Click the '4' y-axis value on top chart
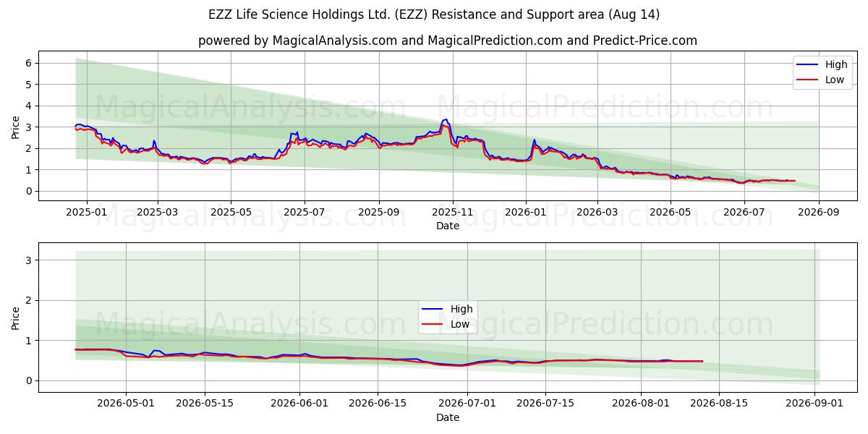The height and width of the screenshot is (434, 868). click(x=30, y=106)
